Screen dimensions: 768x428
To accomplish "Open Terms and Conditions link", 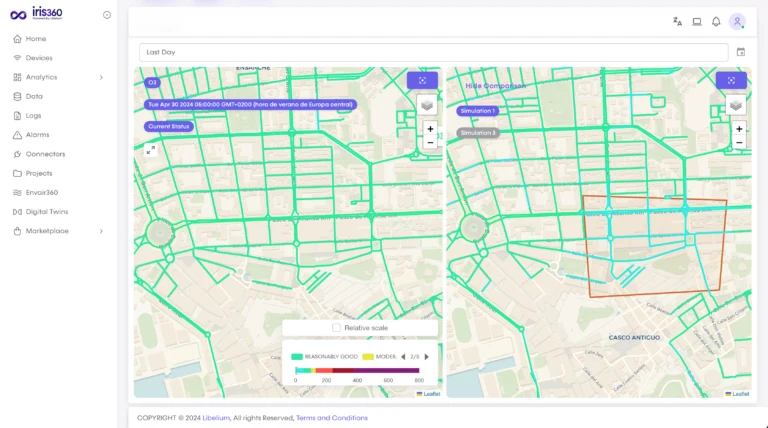I will [332, 418].
